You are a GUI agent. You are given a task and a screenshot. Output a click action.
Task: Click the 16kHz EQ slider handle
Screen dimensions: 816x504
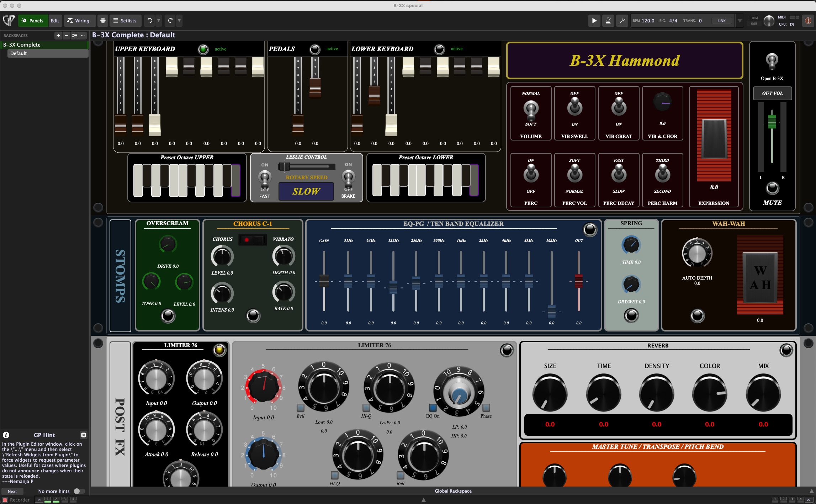tap(551, 312)
